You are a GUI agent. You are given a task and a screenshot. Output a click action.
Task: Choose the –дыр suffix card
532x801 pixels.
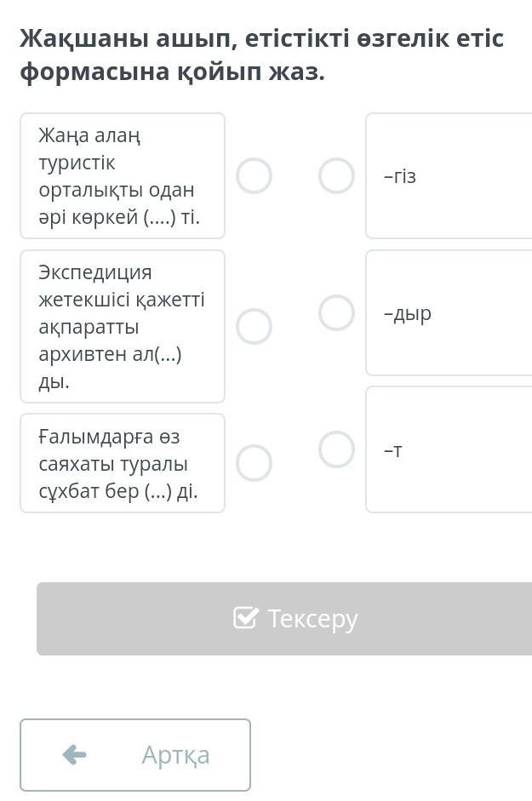coord(449,312)
